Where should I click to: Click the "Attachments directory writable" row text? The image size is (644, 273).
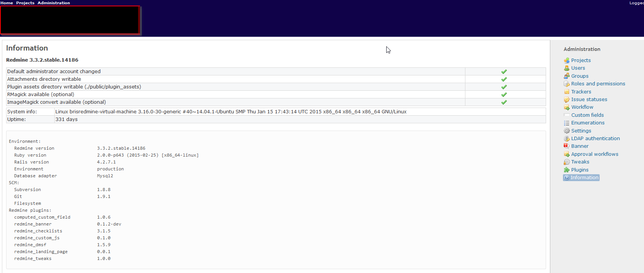44,79
